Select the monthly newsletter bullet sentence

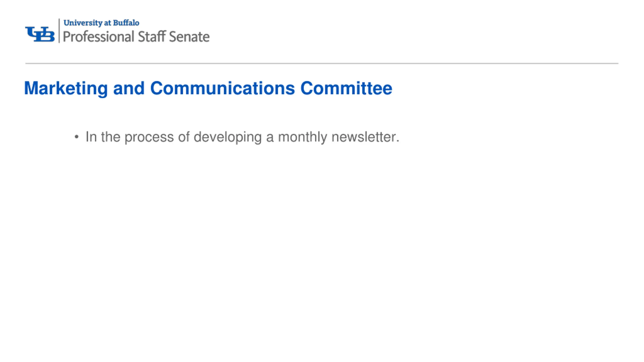pyautogui.click(x=243, y=137)
